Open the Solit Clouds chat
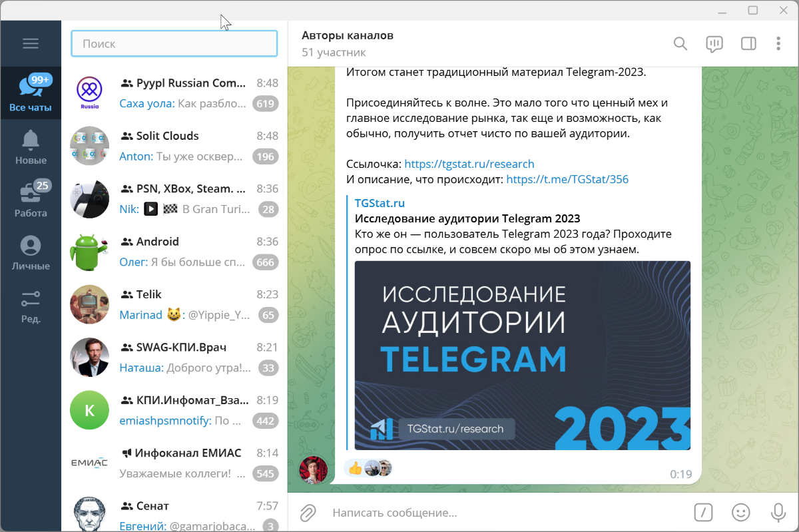 [174, 146]
